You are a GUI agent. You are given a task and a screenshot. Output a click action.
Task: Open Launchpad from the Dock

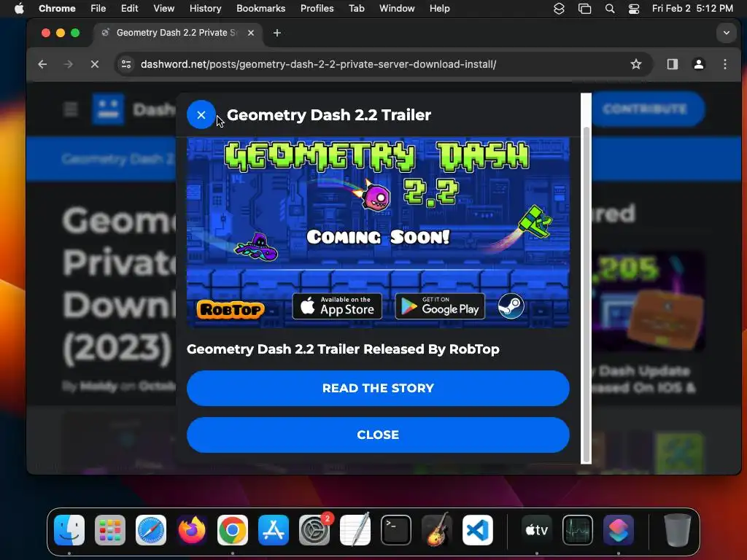pyautogui.click(x=110, y=530)
